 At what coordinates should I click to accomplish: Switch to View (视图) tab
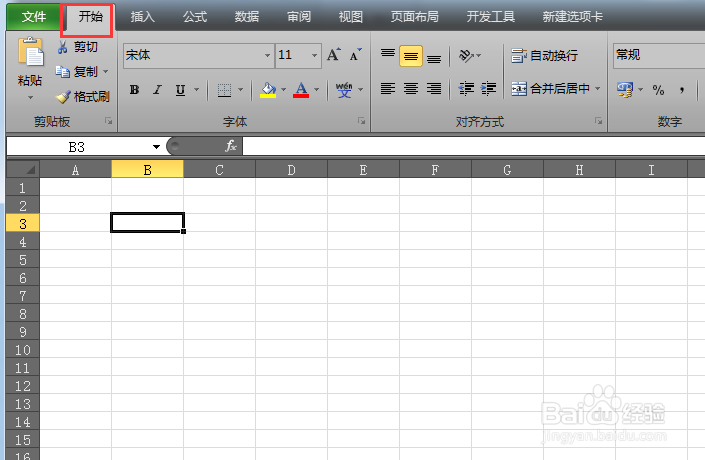click(351, 17)
